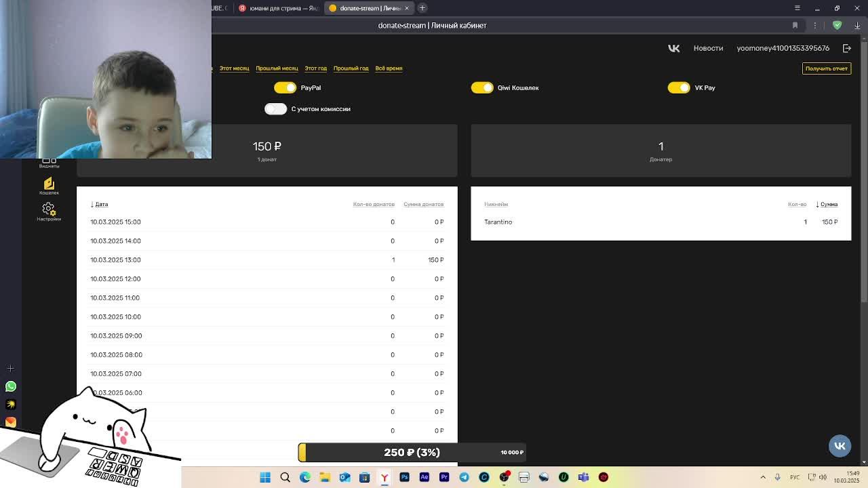Viewport: 868px width, 488px height.
Task: Launch Adobe After Effects from the taskbar
Action: (425, 477)
